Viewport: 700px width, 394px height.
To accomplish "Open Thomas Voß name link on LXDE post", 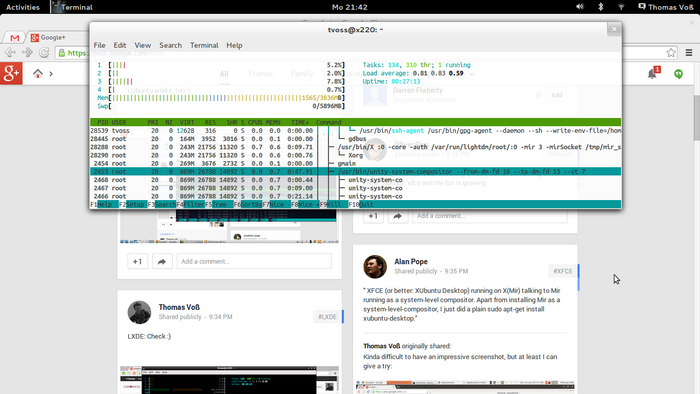I will (179, 307).
